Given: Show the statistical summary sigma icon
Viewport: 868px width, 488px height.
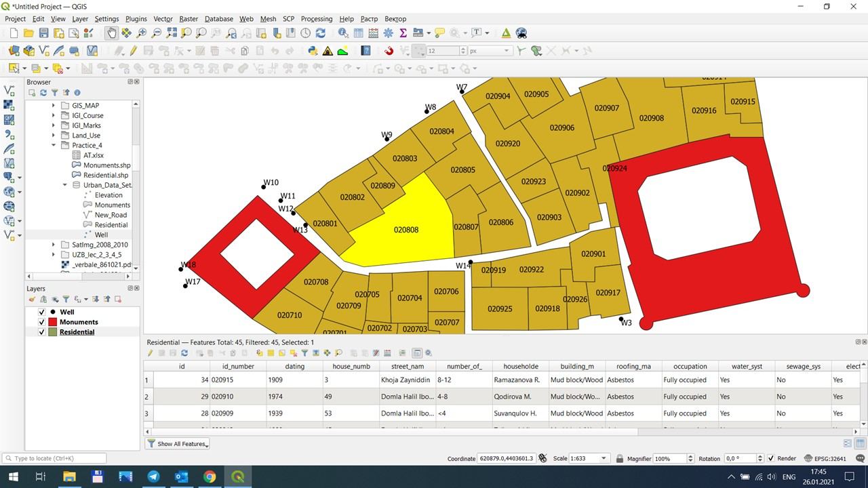Looking at the screenshot, I should coord(403,33).
